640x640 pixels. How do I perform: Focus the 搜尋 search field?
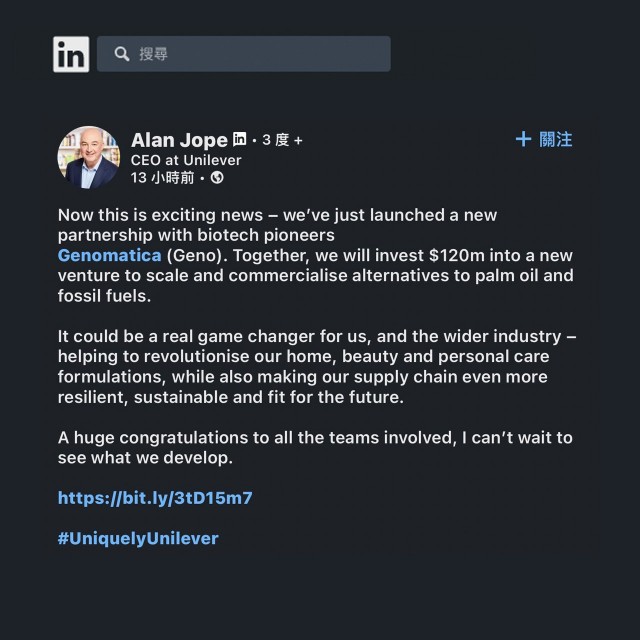(x=260, y=54)
